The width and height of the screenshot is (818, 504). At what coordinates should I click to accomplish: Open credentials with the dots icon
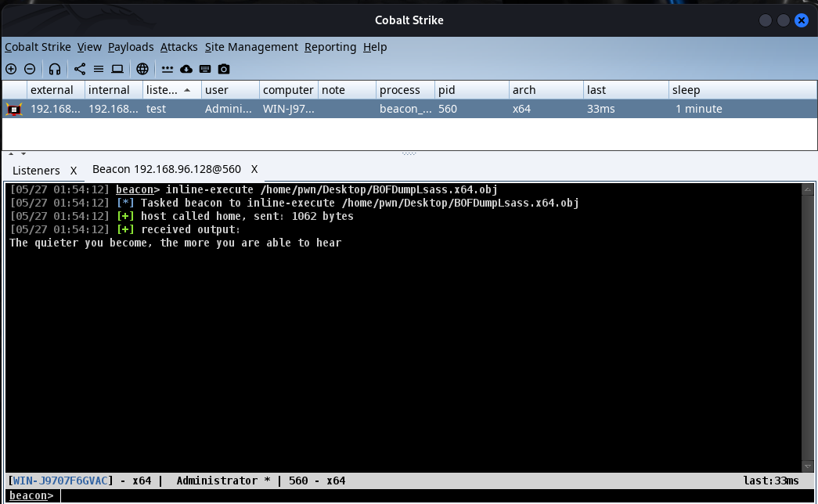(x=168, y=69)
